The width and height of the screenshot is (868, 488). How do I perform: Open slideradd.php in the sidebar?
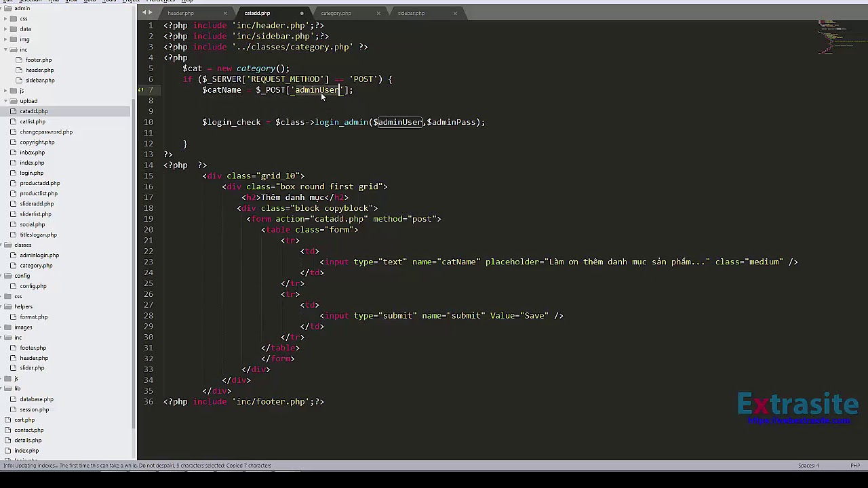click(37, 203)
